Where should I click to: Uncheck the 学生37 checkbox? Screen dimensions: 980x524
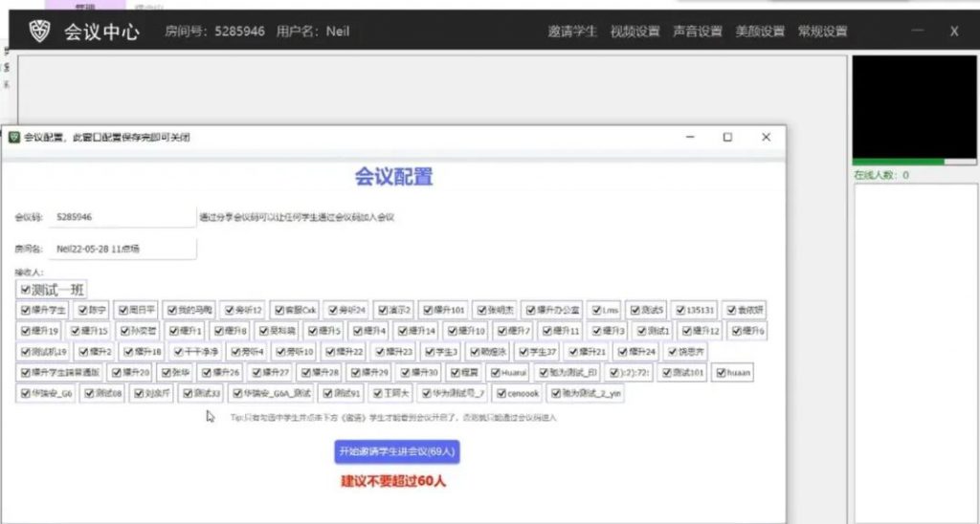click(524, 352)
